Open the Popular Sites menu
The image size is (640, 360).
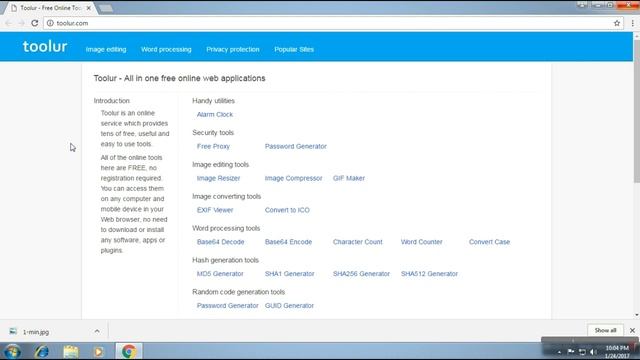coord(294,49)
